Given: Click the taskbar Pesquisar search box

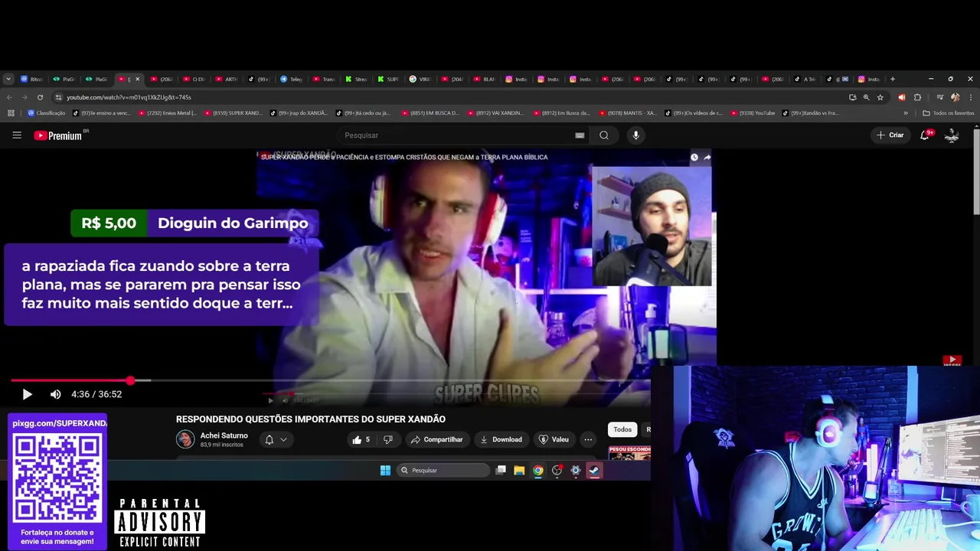Looking at the screenshot, I should click(x=443, y=471).
